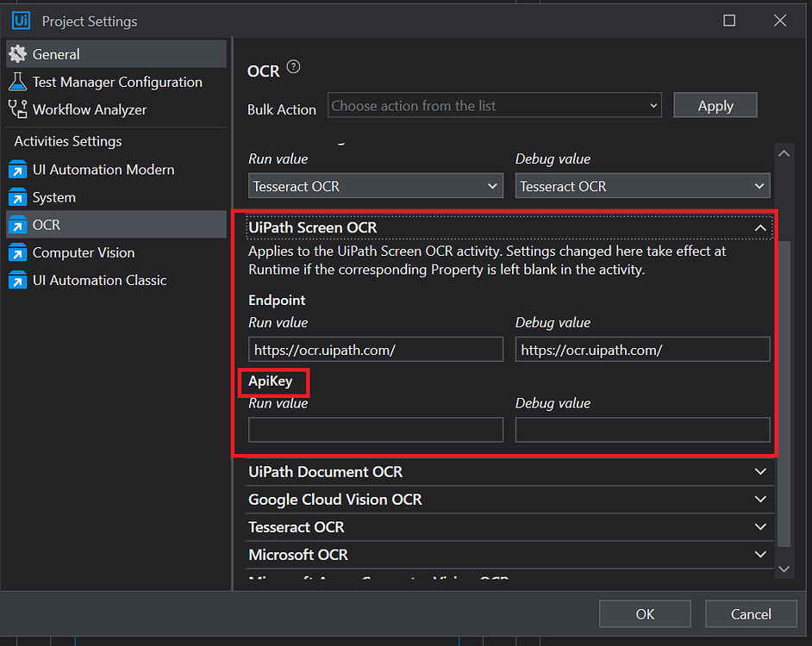Click the ApiKey Run value field
Image resolution: width=812 pixels, height=646 pixels.
tap(376, 430)
